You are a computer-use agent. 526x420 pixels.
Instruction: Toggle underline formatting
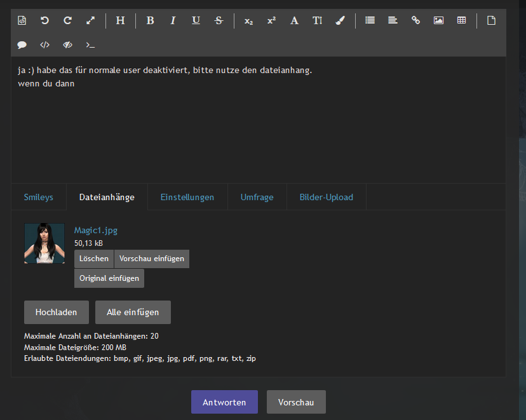(x=196, y=20)
